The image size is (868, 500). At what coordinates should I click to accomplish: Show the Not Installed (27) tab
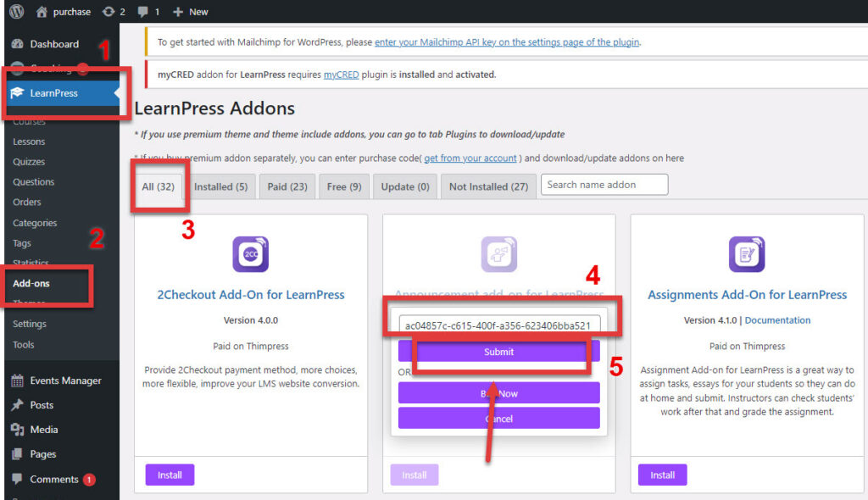(x=488, y=186)
